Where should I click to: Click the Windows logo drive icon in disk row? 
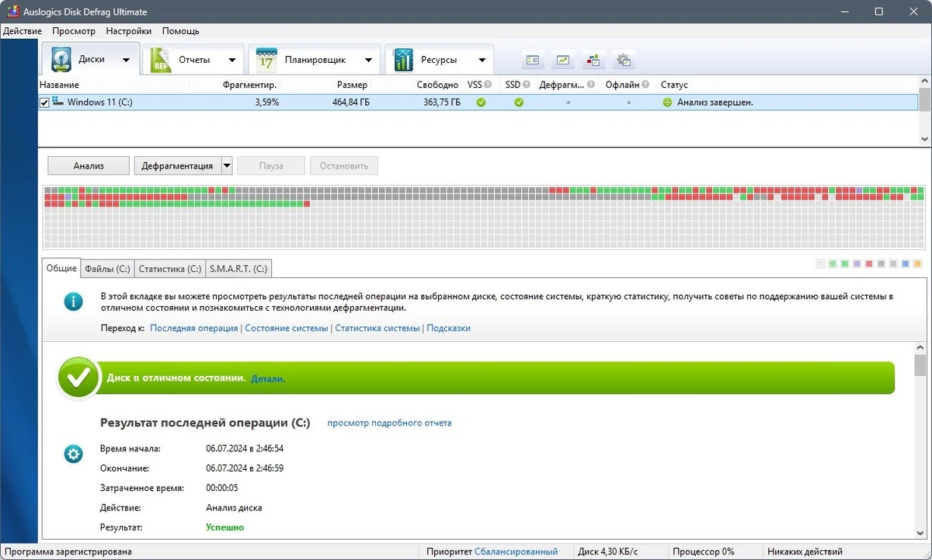(57, 102)
